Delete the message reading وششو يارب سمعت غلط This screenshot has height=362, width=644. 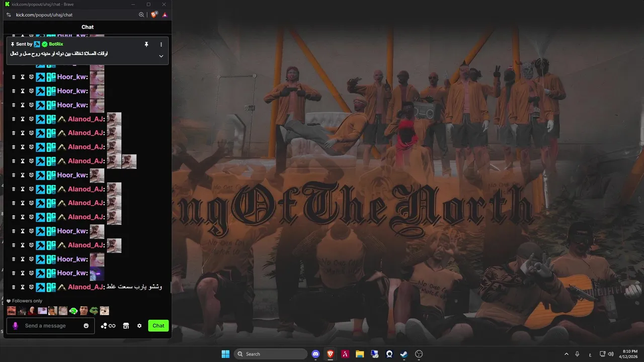pyautogui.click(x=14, y=287)
